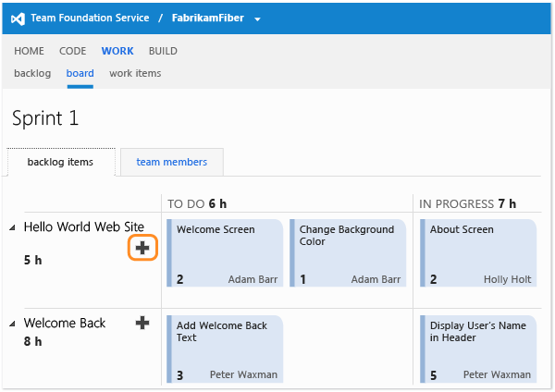Open the CODE hub
This screenshot has height=392, width=555.
click(x=72, y=51)
